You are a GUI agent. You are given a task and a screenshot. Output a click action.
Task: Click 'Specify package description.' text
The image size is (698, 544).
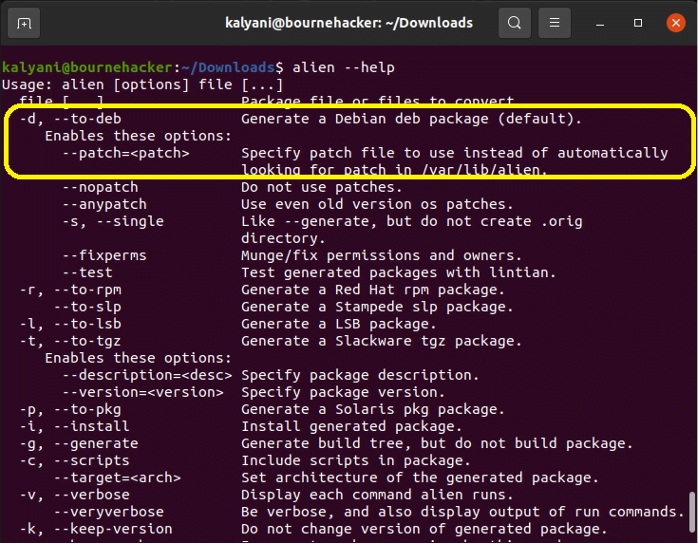(360, 375)
